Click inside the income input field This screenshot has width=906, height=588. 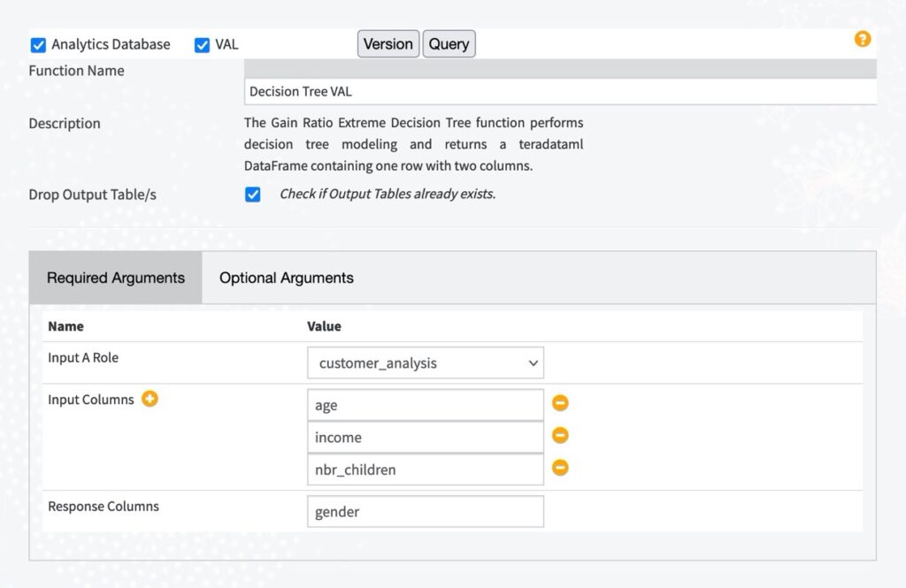(425, 436)
